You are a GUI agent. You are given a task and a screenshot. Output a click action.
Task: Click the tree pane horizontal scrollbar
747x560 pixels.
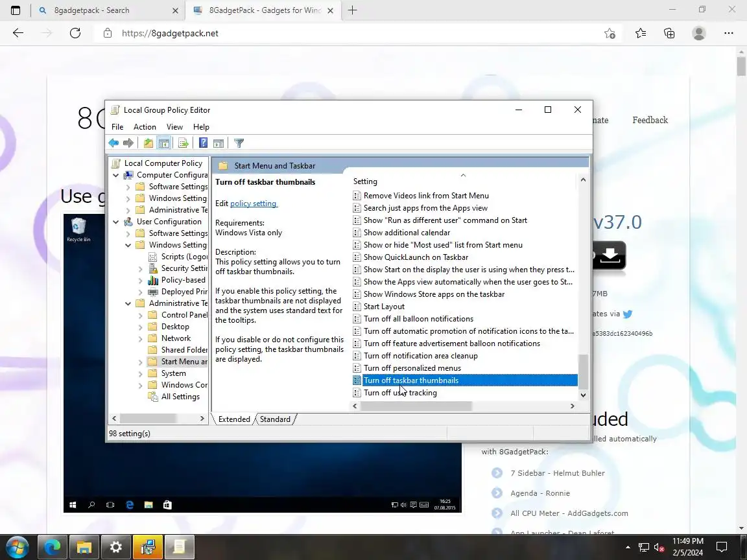coord(148,418)
